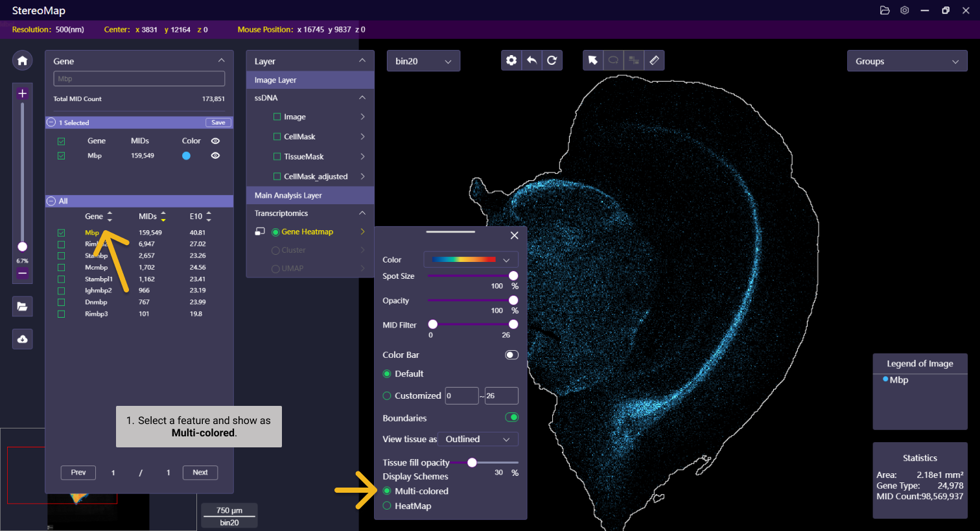Select the Image Layer section header
Image resolution: width=980 pixels, height=531 pixels.
[310, 80]
